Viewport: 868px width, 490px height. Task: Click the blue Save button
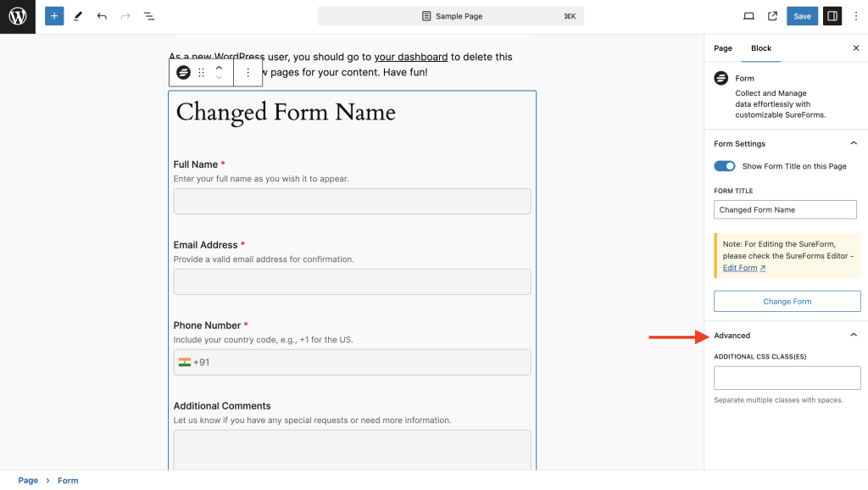(802, 16)
